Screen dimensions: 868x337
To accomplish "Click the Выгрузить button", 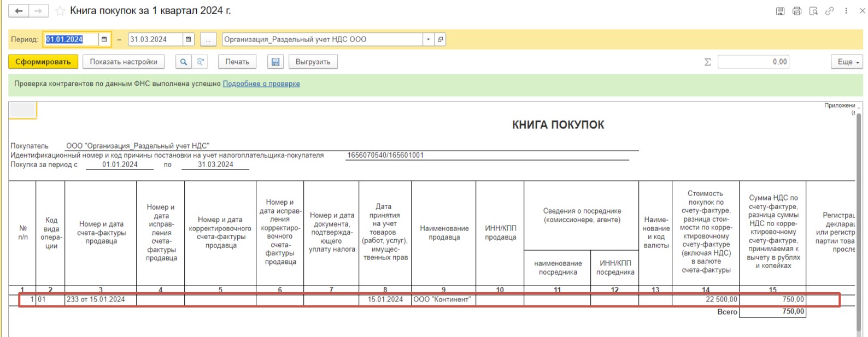I will 313,62.
